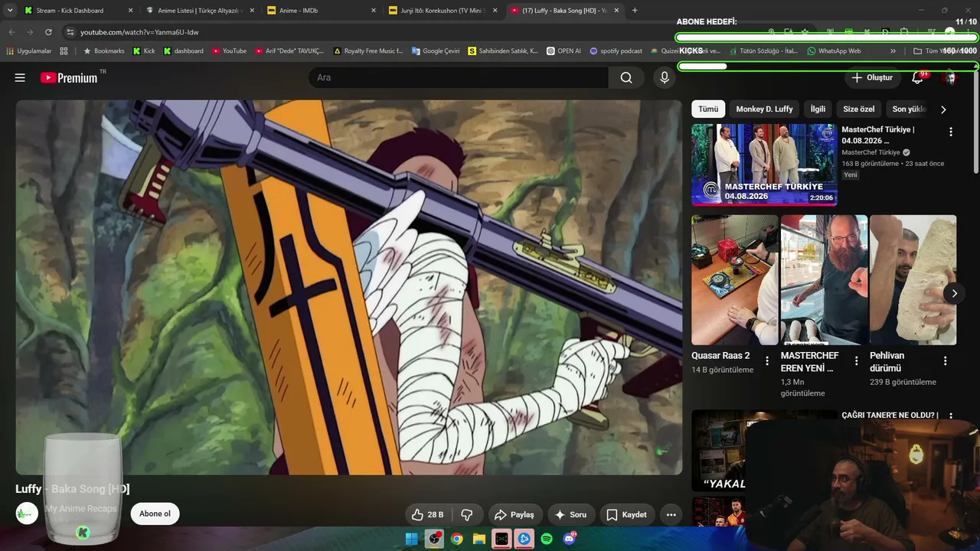Click the Luffy video player frame
This screenshot has height=551, width=980.
(x=348, y=288)
